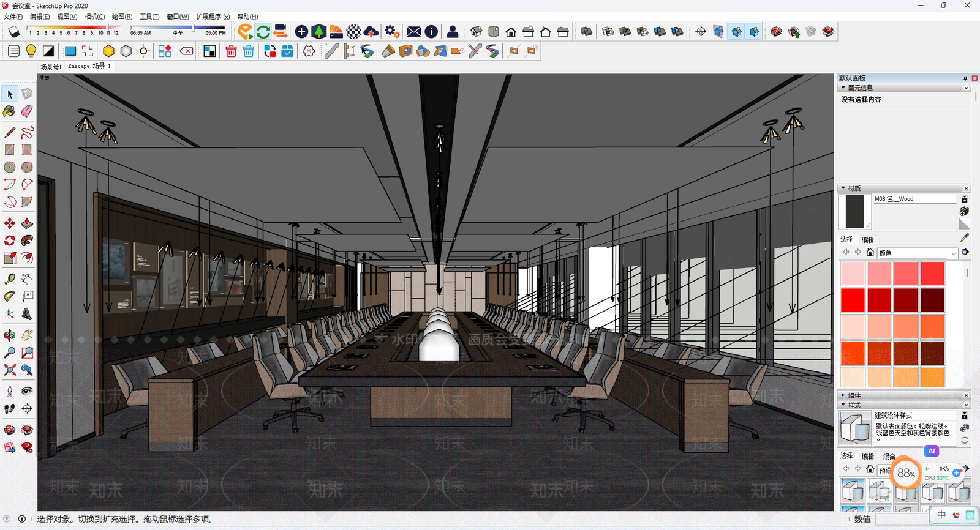Screen dimensions: 980x530
Task: Activate the Rotate tool
Action: click(10, 241)
